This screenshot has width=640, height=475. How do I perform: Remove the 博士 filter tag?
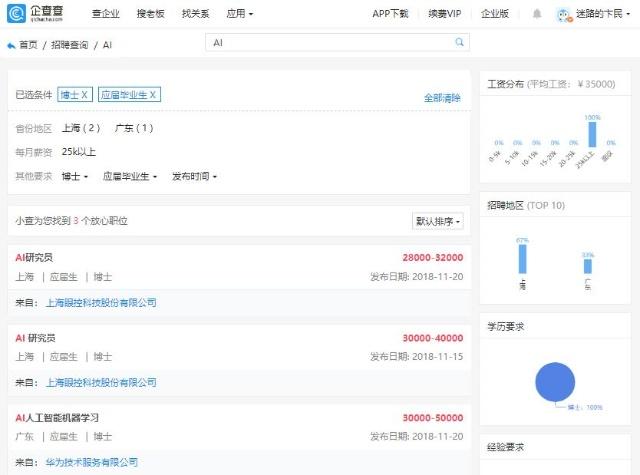coord(75,95)
